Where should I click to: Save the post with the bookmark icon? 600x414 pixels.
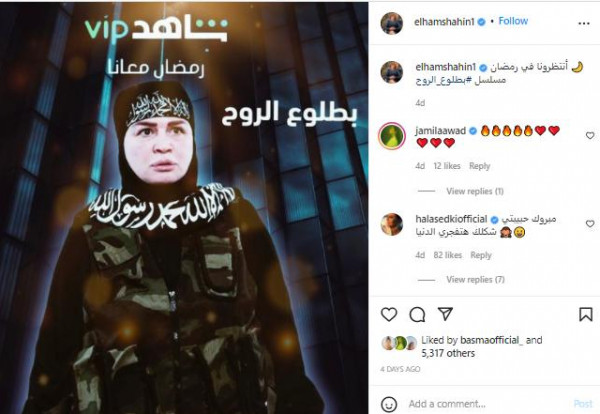585,315
